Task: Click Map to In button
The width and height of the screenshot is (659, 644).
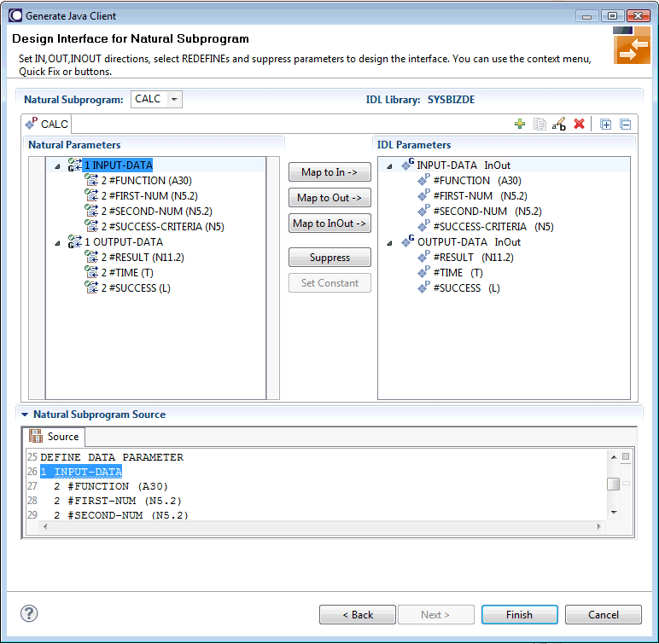Action: [x=329, y=171]
